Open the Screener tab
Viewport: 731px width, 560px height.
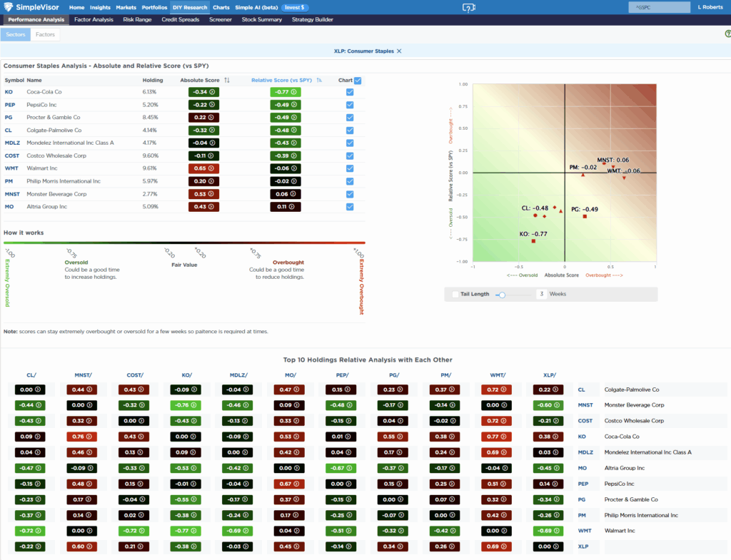point(221,19)
